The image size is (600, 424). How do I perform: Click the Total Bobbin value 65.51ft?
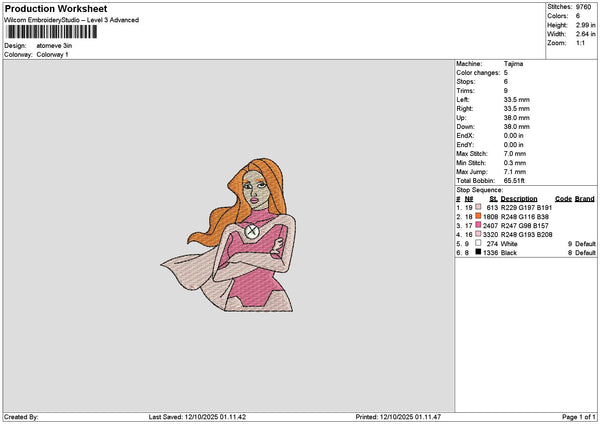point(514,181)
